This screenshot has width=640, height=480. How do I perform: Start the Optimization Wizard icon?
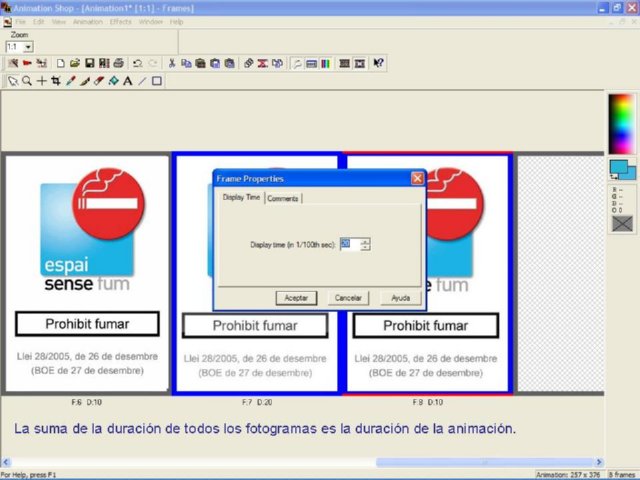coord(41,63)
